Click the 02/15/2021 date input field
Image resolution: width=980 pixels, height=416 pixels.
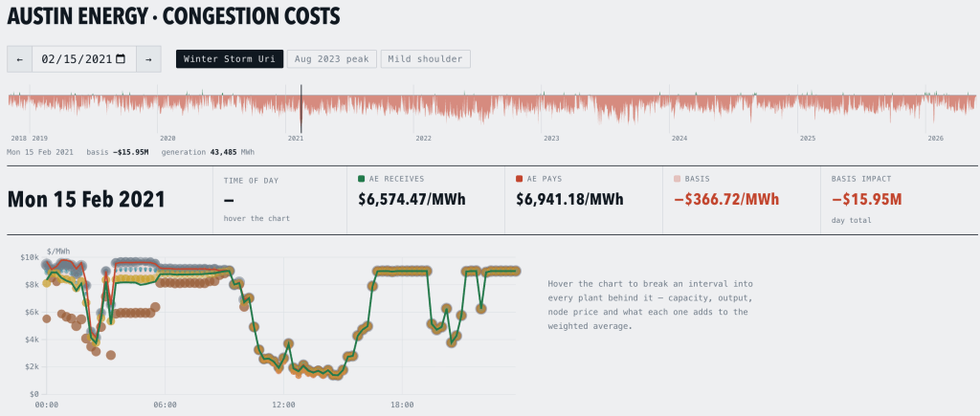tap(84, 59)
